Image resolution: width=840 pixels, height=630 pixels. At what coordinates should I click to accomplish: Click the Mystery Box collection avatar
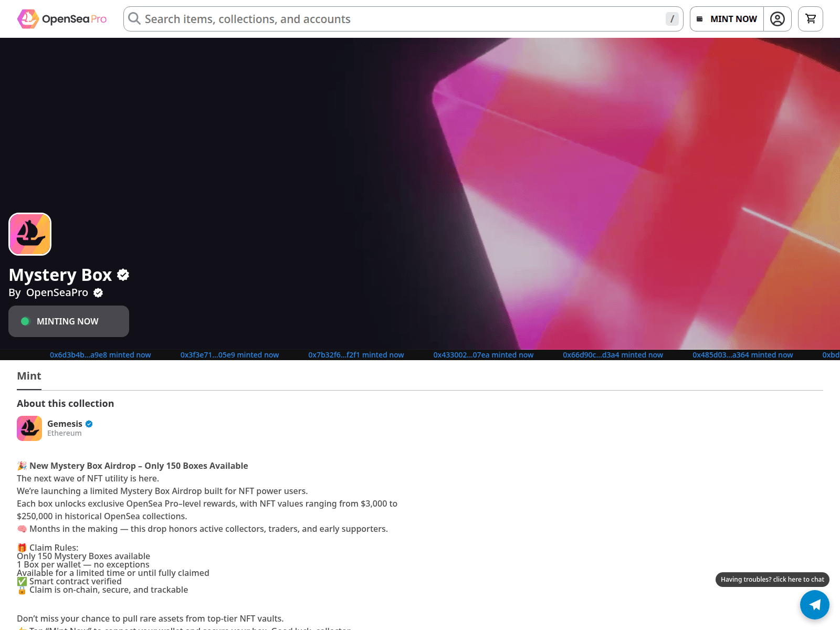[30, 234]
